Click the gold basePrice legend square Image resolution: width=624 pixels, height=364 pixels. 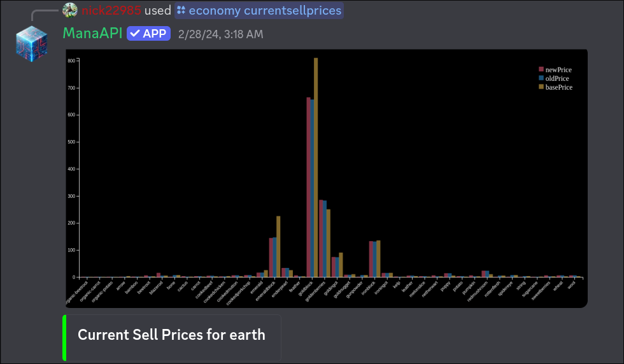point(541,87)
